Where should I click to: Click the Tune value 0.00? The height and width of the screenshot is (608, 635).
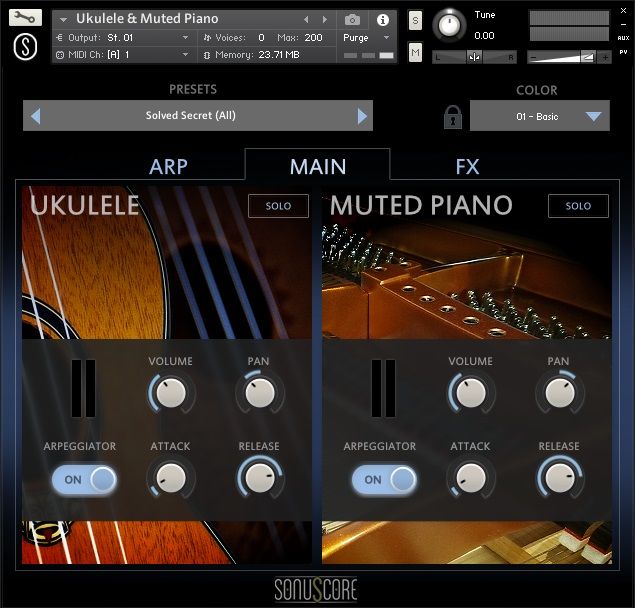[484, 36]
